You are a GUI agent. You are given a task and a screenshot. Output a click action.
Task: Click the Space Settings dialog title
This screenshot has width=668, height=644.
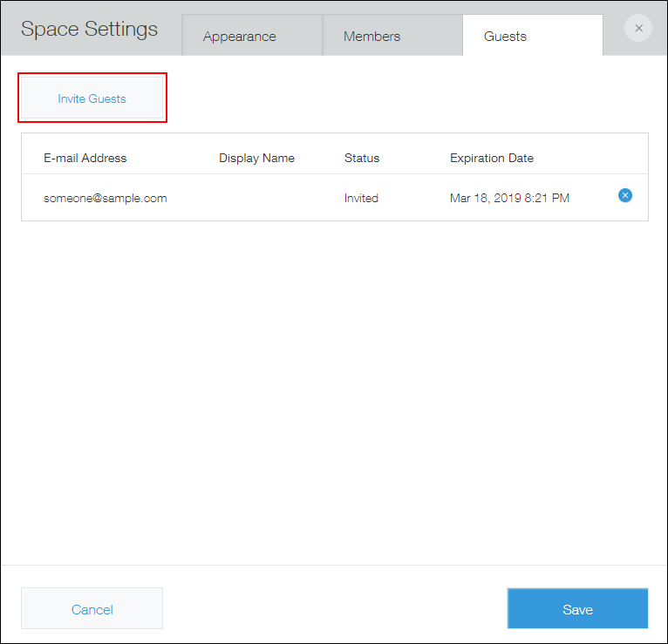point(90,29)
